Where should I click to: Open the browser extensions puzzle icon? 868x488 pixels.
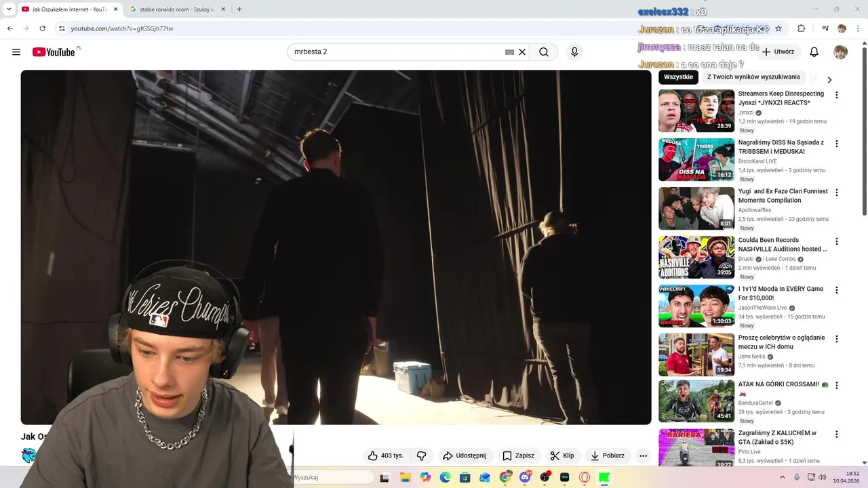pyautogui.click(x=802, y=28)
